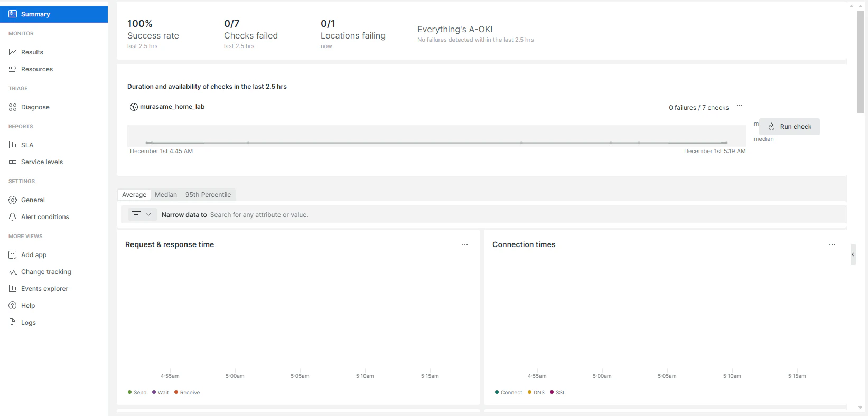
Task: Open the Summary menu item
Action: pos(54,14)
